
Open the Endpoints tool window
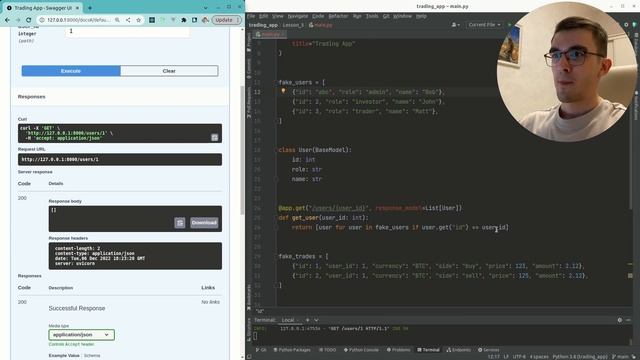pos(459,350)
